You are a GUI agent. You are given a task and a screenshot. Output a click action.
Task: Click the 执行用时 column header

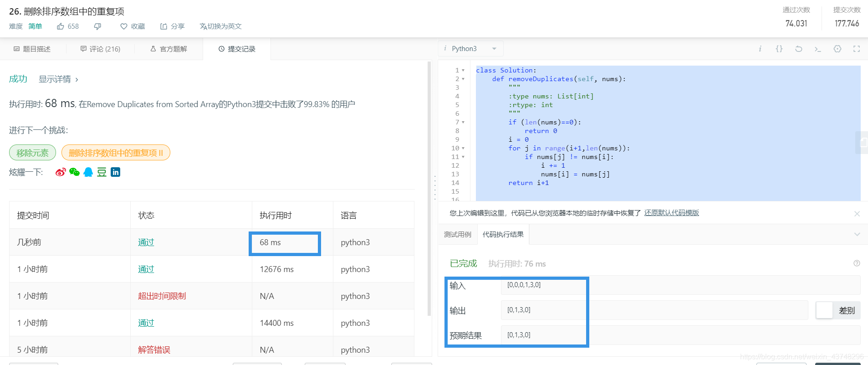click(x=276, y=215)
